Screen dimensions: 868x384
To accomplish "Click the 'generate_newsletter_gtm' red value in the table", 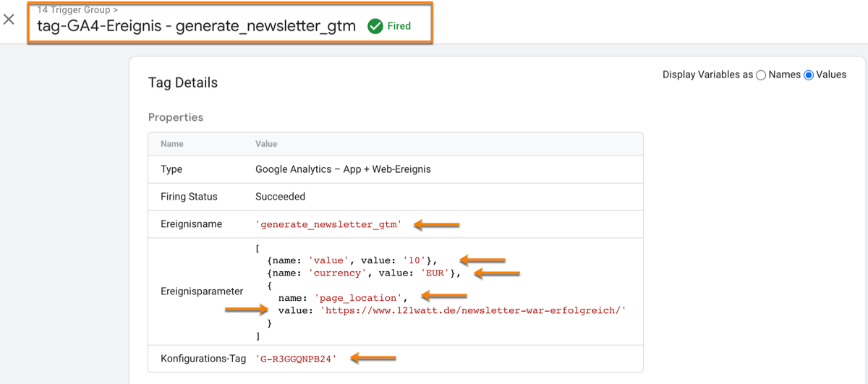I will 328,224.
